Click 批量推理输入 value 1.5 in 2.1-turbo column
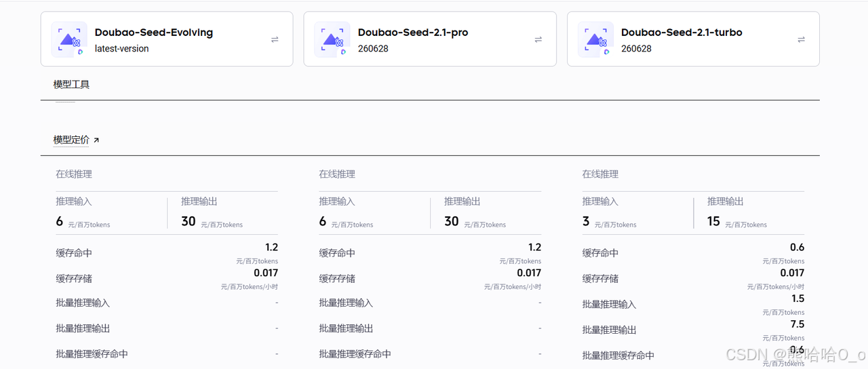This screenshot has width=868, height=369. pyautogui.click(x=797, y=299)
